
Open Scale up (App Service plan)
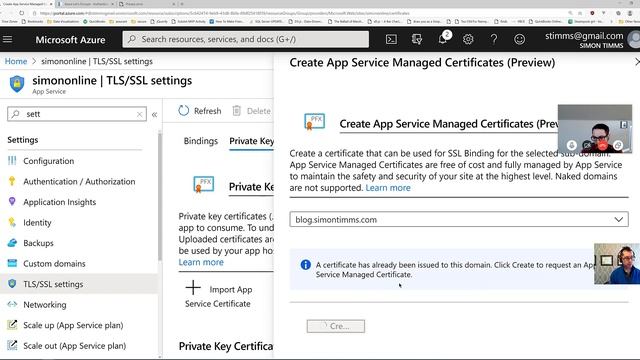(x=73, y=325)
